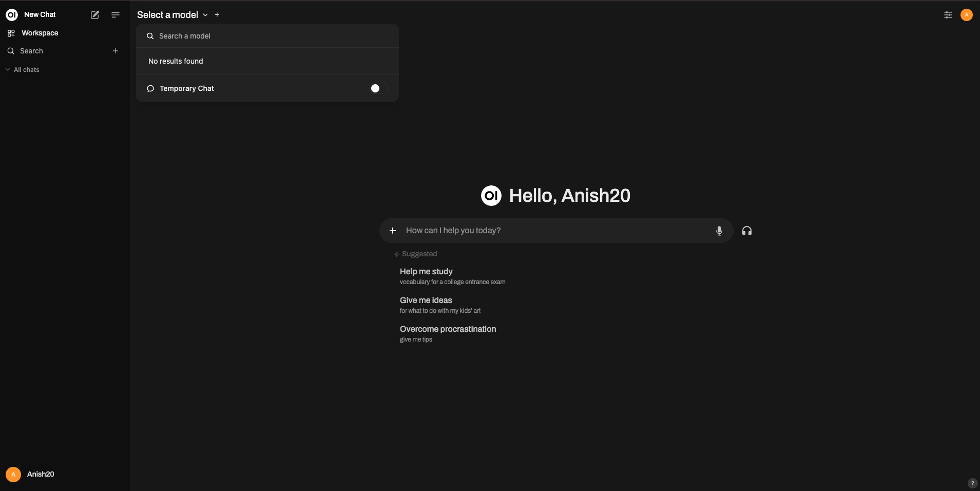The width and height of the screenshot is (980, 491).
Task: Click the magnifier Search icon in sidebar
Action: coord(11,51)
